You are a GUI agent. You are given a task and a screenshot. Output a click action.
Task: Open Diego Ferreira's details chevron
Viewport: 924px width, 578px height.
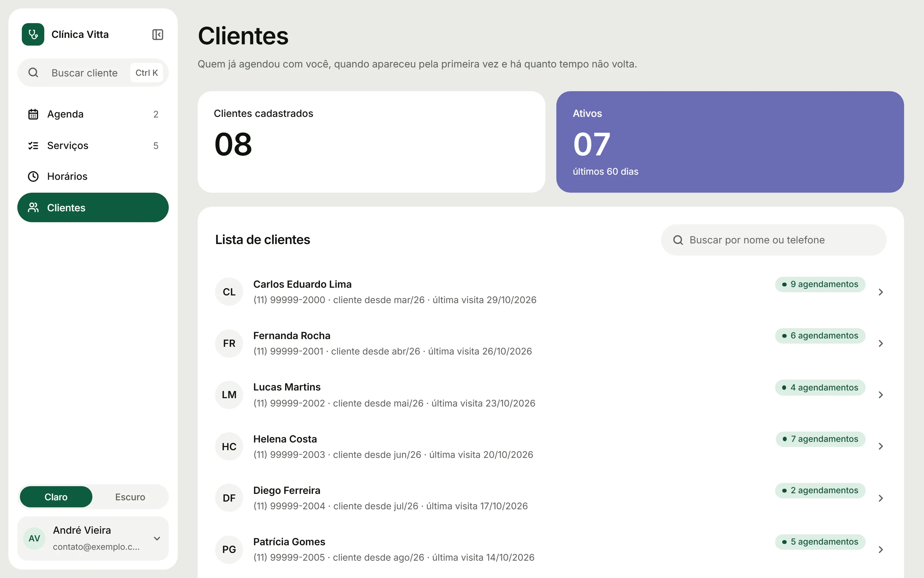881,498
